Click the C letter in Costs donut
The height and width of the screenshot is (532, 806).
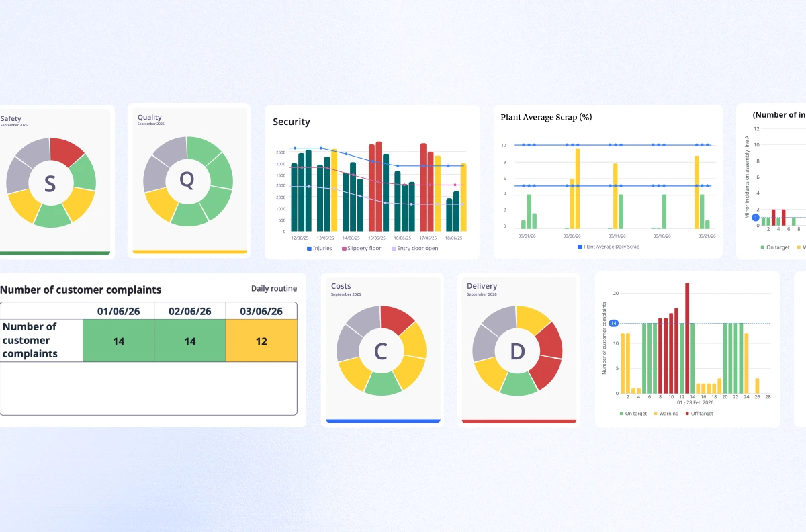(x=380, y=351)
